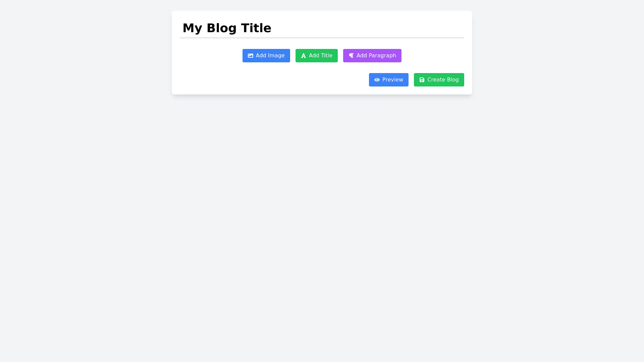Click the word "Title" in the blog heading
The image size is (644, 362).
pos(256,28)
